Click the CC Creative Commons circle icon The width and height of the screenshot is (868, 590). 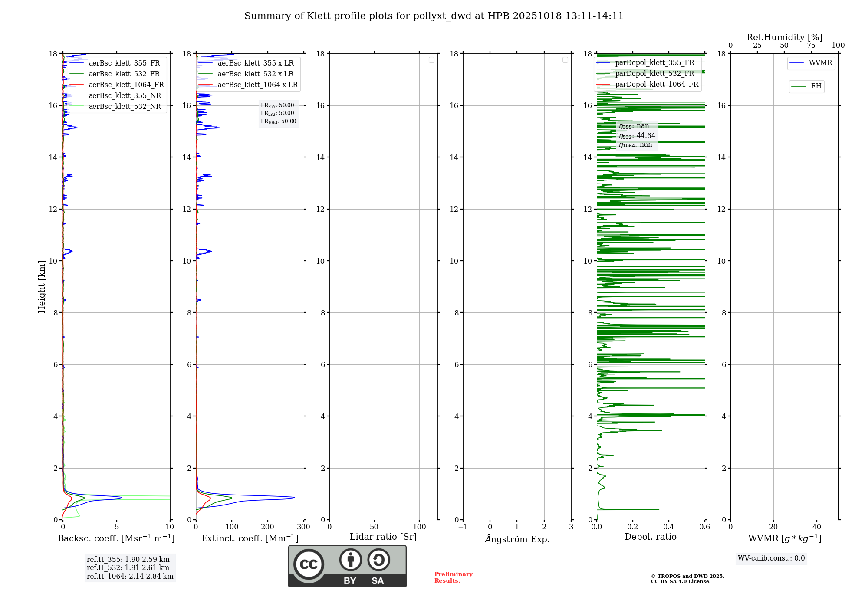(x=309, y=564)
